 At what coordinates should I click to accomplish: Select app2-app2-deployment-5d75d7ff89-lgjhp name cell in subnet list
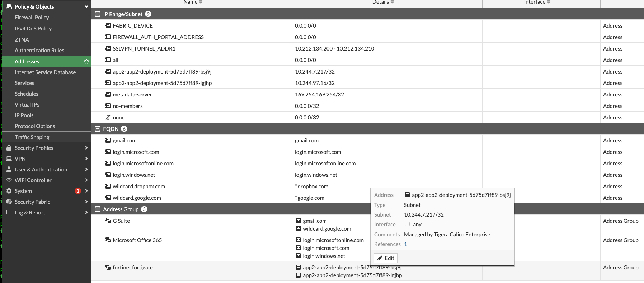(x=197, y=83)
